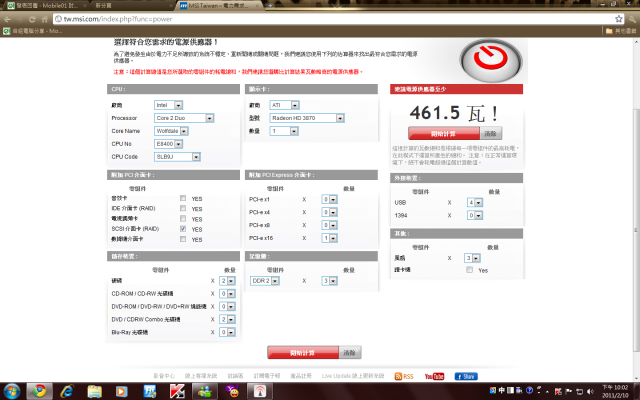Open the RSS feed icon link

404,376
